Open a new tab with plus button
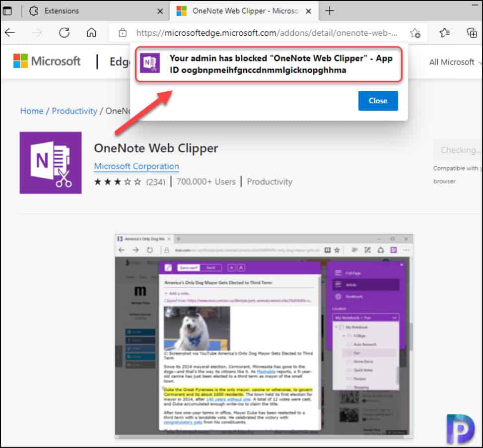Screen dimensions: 483x448 pos(330,10)
